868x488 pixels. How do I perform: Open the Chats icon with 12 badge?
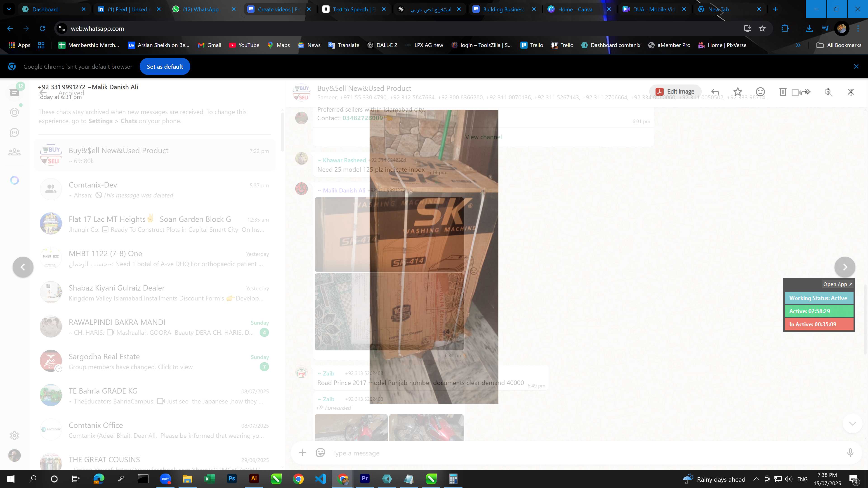click(x=14, y=92)
